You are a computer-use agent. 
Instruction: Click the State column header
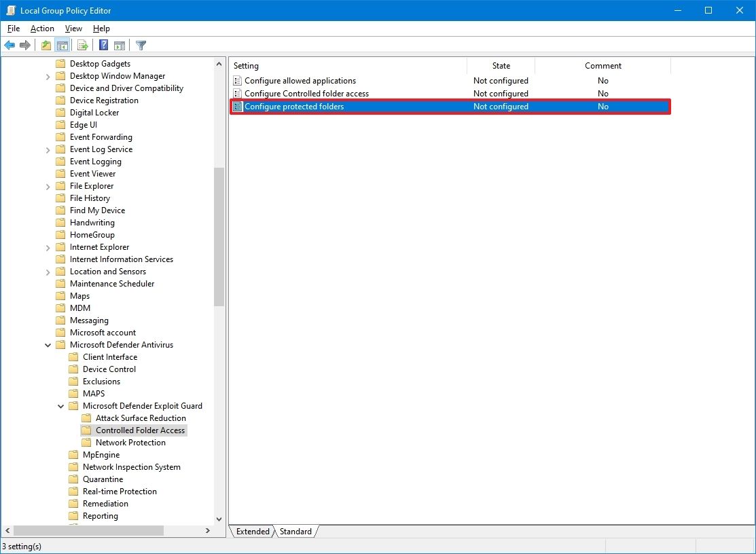(500, 65)
